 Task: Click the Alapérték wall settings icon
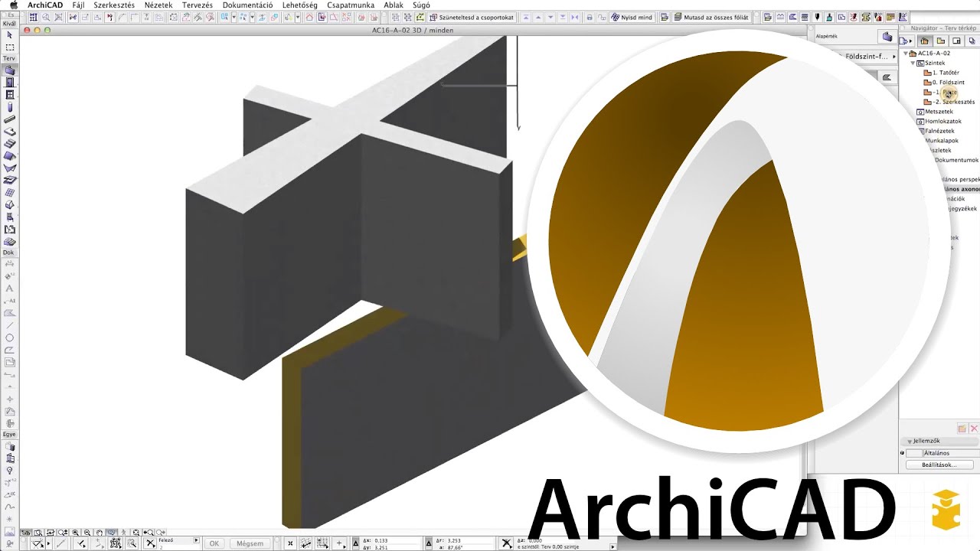click(887, 37)
